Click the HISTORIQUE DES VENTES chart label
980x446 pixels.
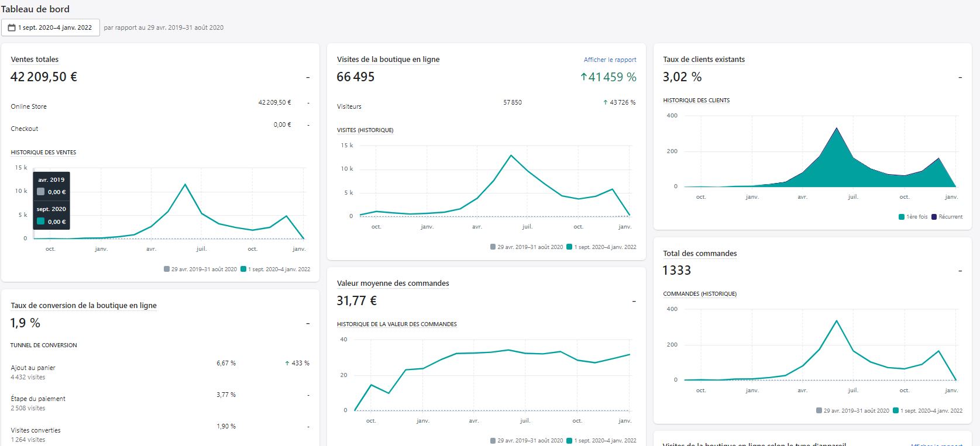(x=43, y=153)
